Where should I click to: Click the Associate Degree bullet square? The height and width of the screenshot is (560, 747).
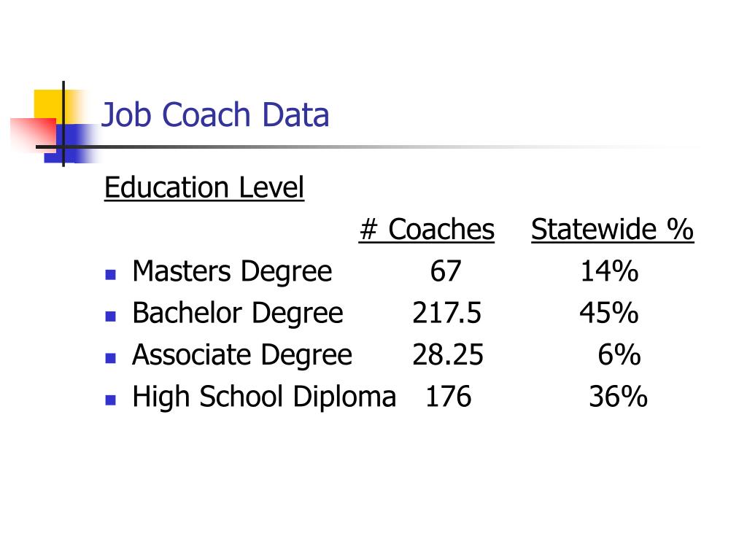[x=111, y=358]
